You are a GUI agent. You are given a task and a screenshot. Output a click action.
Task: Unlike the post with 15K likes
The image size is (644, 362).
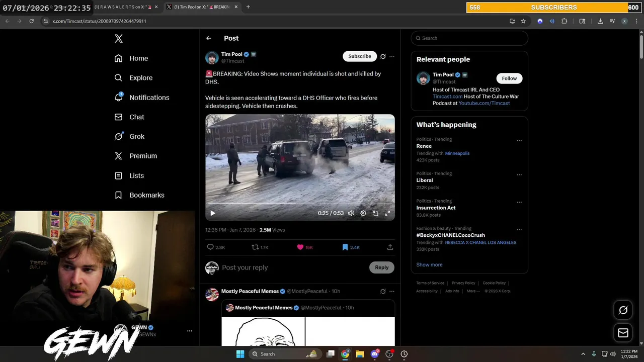pos(305,247)
